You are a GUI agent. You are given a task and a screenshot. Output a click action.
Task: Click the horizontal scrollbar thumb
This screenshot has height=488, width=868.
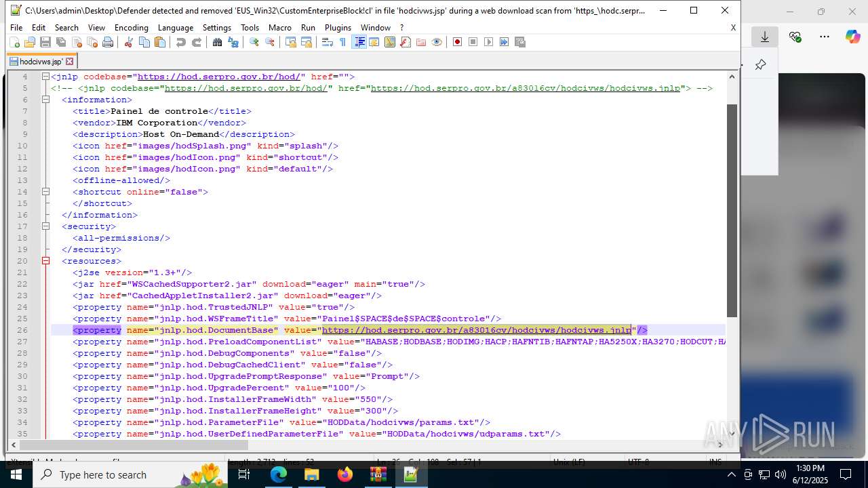133,445
